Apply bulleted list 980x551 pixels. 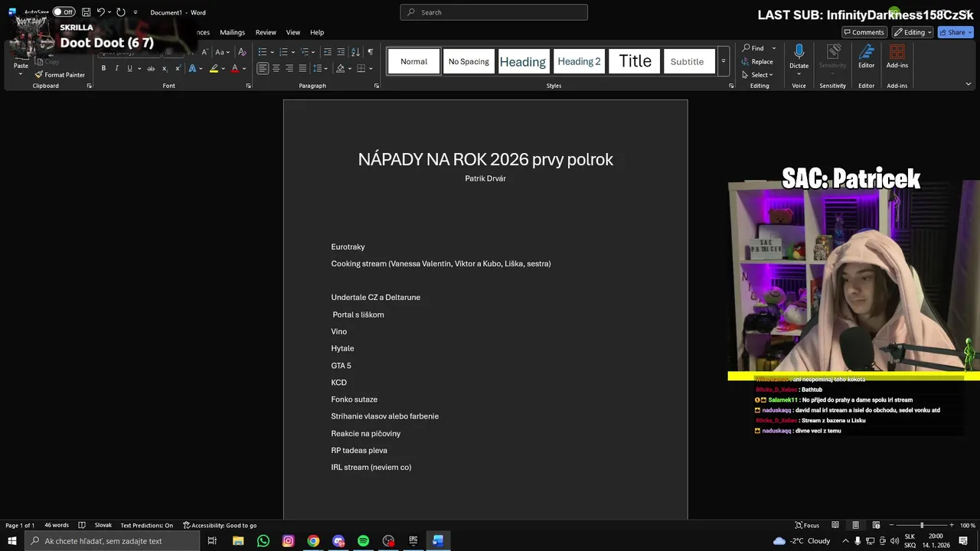point(262,52)
